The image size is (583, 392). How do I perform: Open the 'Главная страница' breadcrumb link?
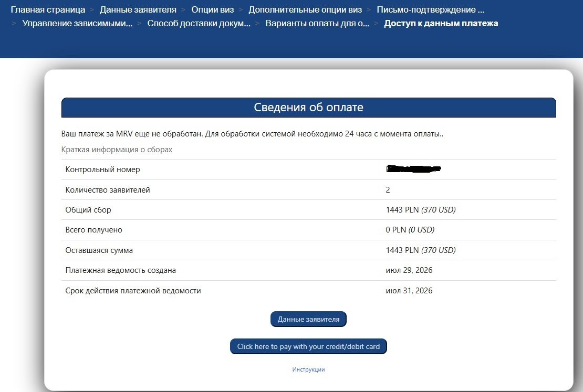click(x=48, y=9)
